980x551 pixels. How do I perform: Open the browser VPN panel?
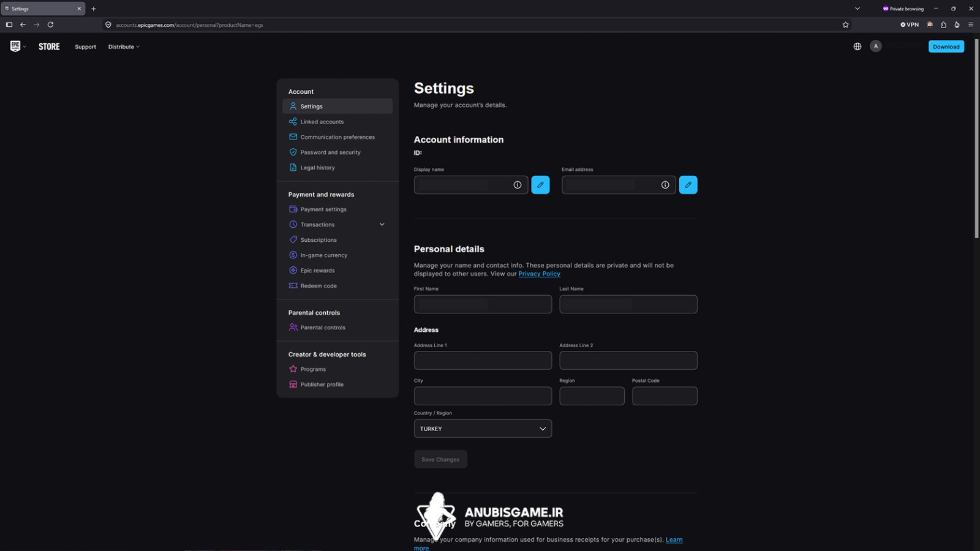[910, 25]
